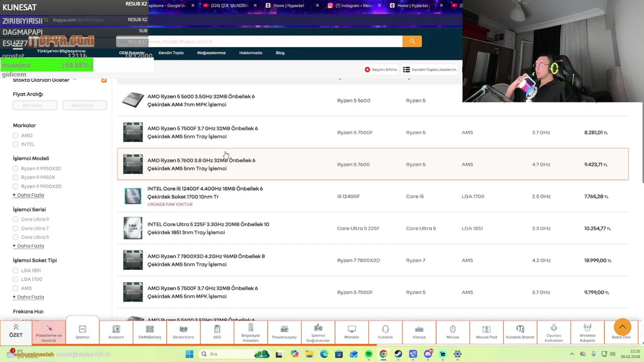Viewport: 644px width, 362px height.
Task: Open the Ekran Kartı category
Action: click(x=184, y=332)
